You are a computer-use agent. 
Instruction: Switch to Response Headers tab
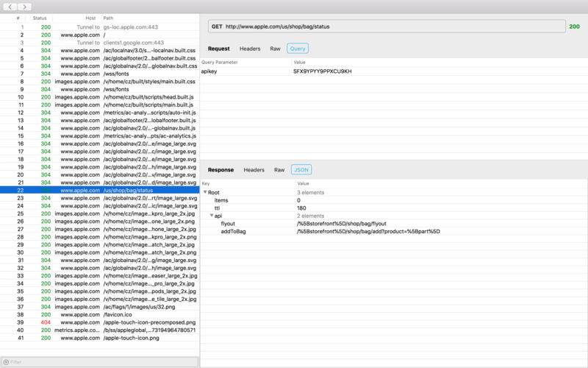[254, 170]
